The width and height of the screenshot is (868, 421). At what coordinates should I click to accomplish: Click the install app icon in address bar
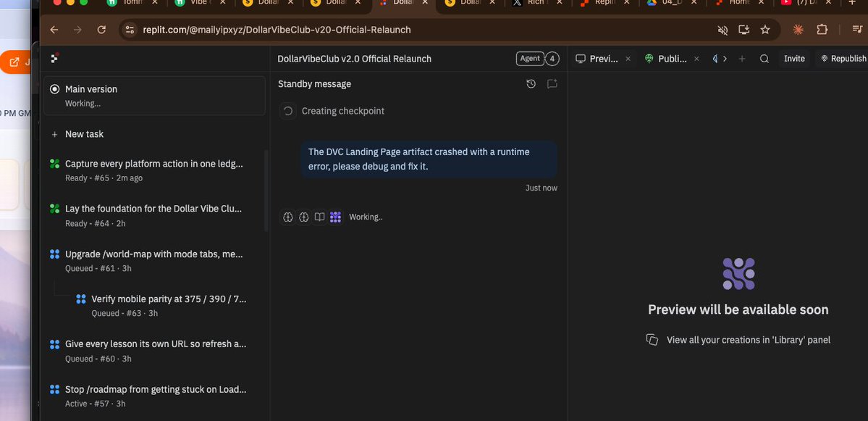tap(744, 30)
